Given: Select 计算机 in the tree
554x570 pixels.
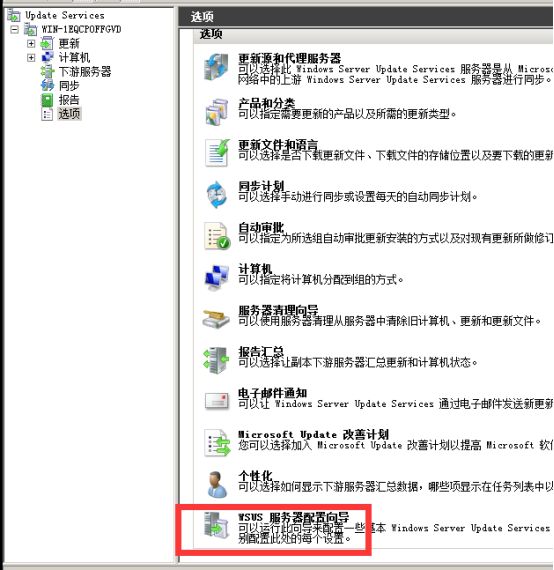Looking at the screenshot, I should tap(74, 57).
